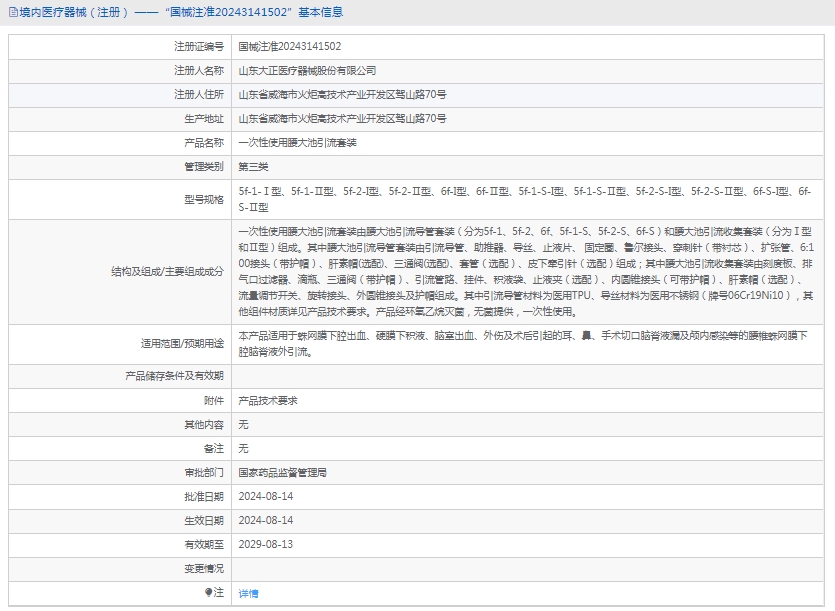Click the 产品技术要求 attachment text
This screenshot has height=611, width=835.
(x=267, y=400)
